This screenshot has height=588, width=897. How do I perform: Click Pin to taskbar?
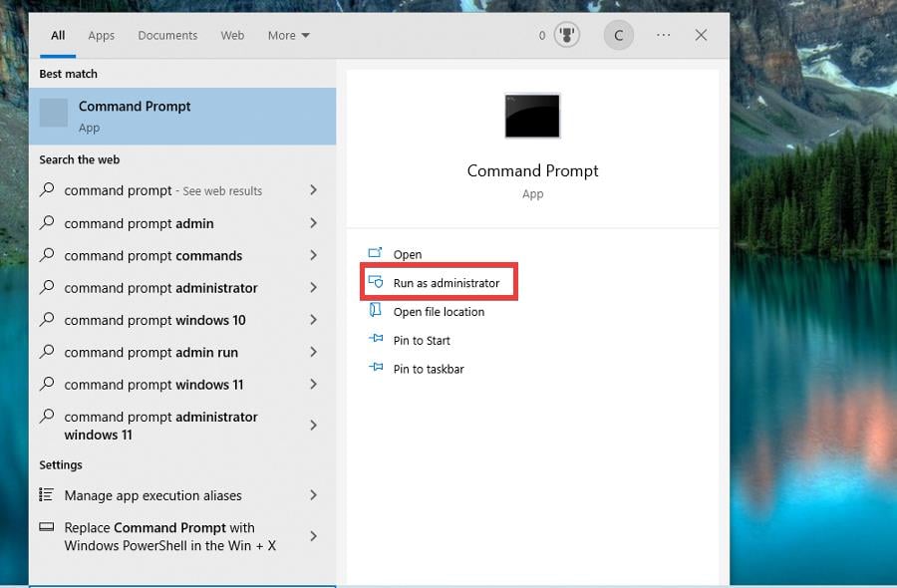429,369
